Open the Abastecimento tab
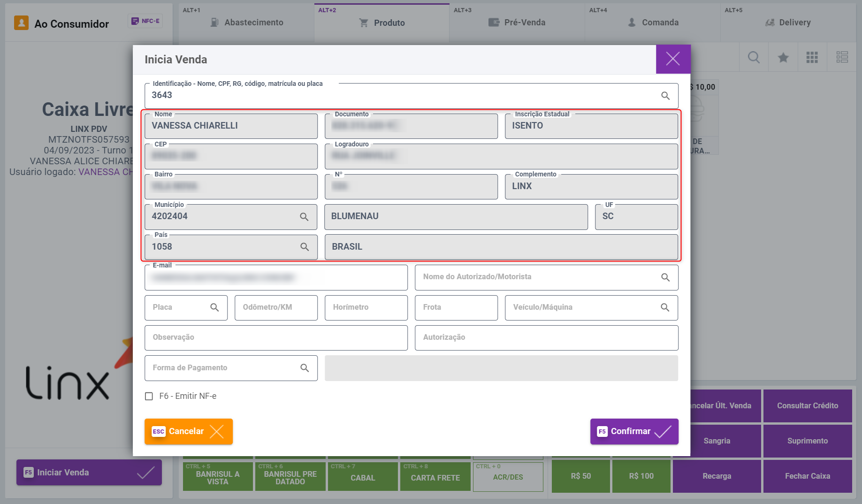862x504 pixels. 246,23
